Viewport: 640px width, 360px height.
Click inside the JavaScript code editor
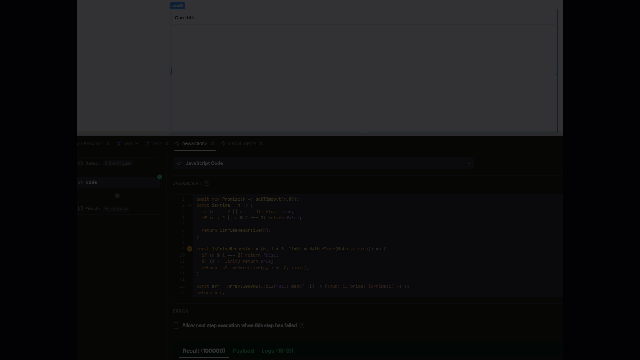point(367,246)
